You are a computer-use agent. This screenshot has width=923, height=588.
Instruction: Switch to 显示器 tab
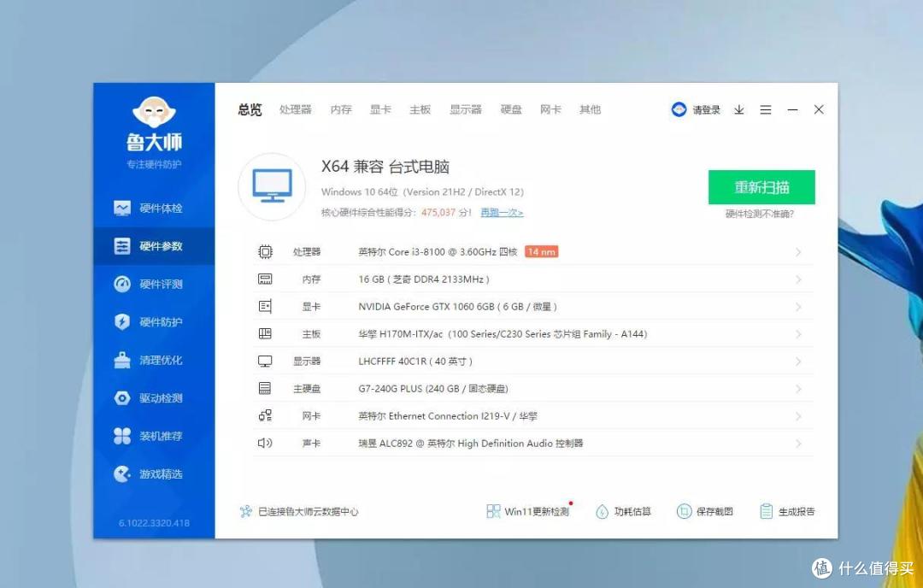(466, 109)
